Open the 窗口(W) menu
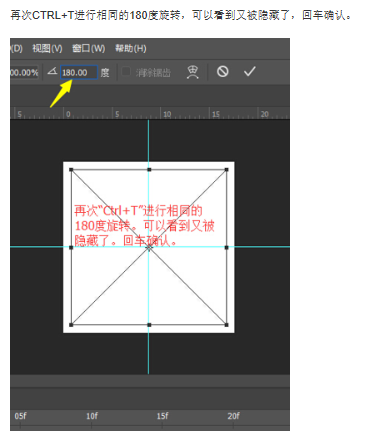This screenshot has height=434, width=388. 89,49
